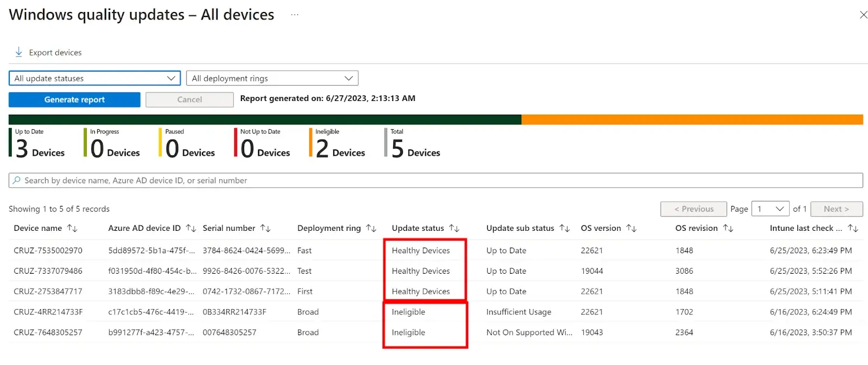868x365 pixels.
Task: Click OS version 19044
Action: tap(592, 271)
